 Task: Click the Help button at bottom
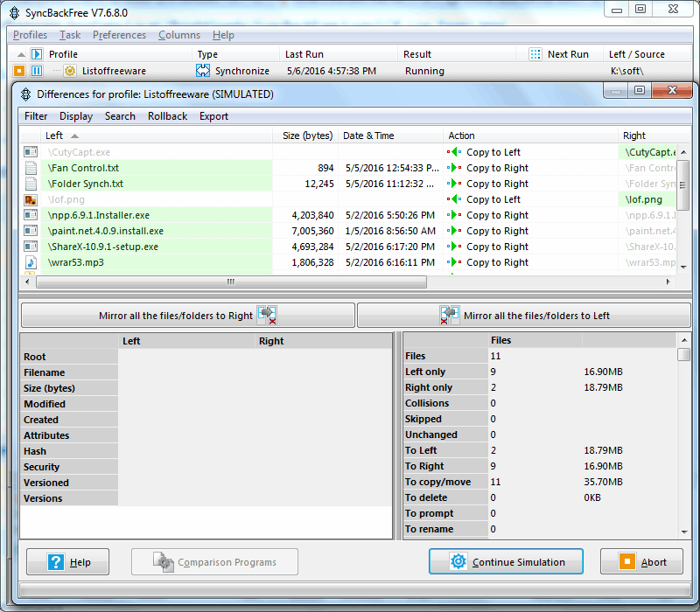point(68,562)
